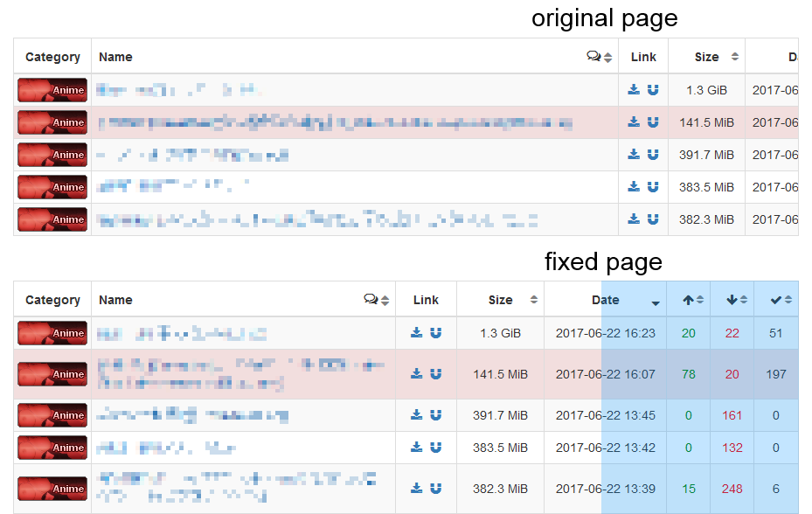Download torrent file for 383.5 MiB row, fixed page
Screen dimensions: 812x514
coord(416,448)
